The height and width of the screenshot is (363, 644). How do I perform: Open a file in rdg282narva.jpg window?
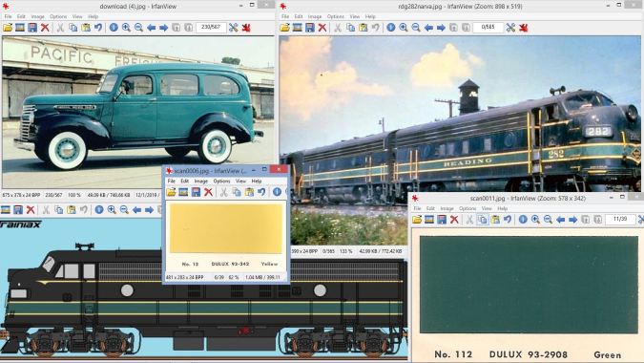click(x=284, y=28)
